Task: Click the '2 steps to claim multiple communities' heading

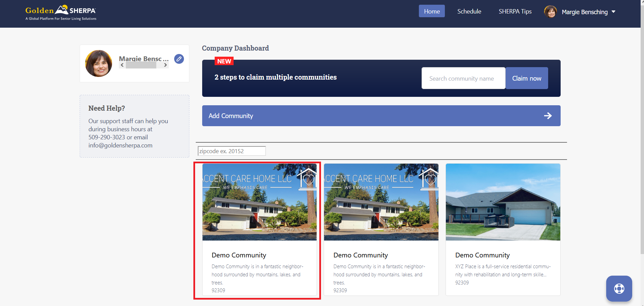Action: [275, 77]
